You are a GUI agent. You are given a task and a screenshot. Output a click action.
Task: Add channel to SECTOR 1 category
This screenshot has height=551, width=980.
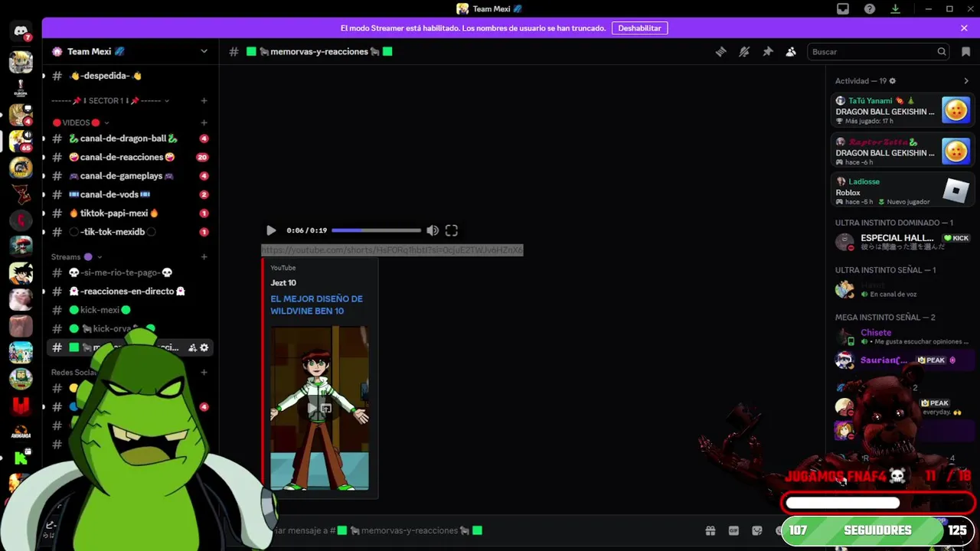click(204, 101)
